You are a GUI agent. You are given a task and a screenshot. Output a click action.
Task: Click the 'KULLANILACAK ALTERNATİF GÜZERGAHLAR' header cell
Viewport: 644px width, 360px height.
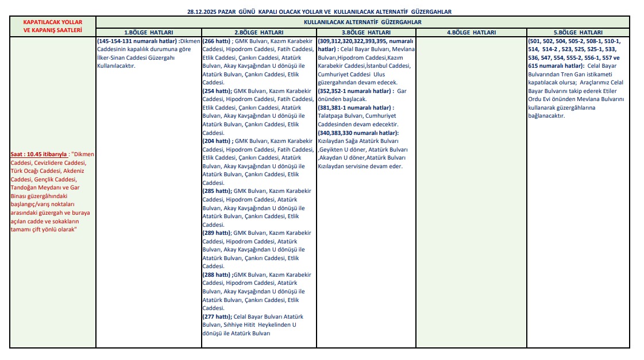pyautogui.click(x=362, y=22)
